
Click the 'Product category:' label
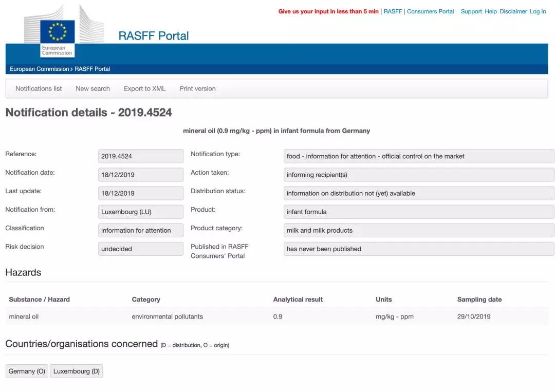[217, 228]
